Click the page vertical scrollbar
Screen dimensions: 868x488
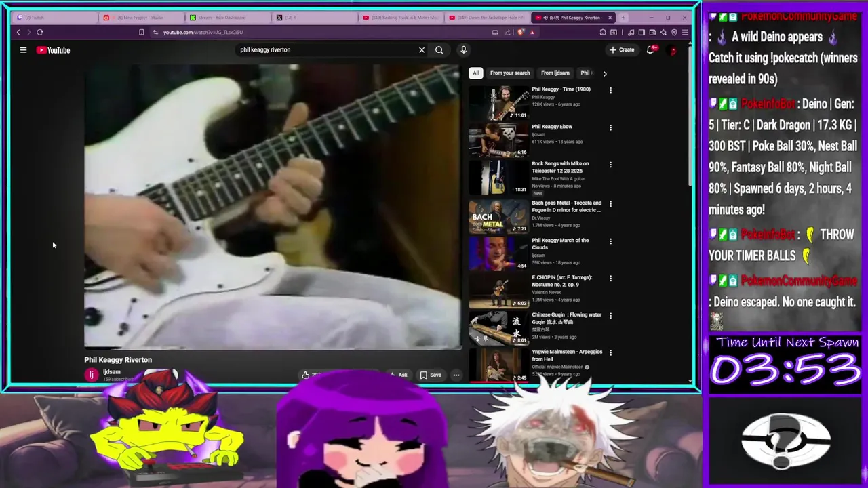point(690,115)
